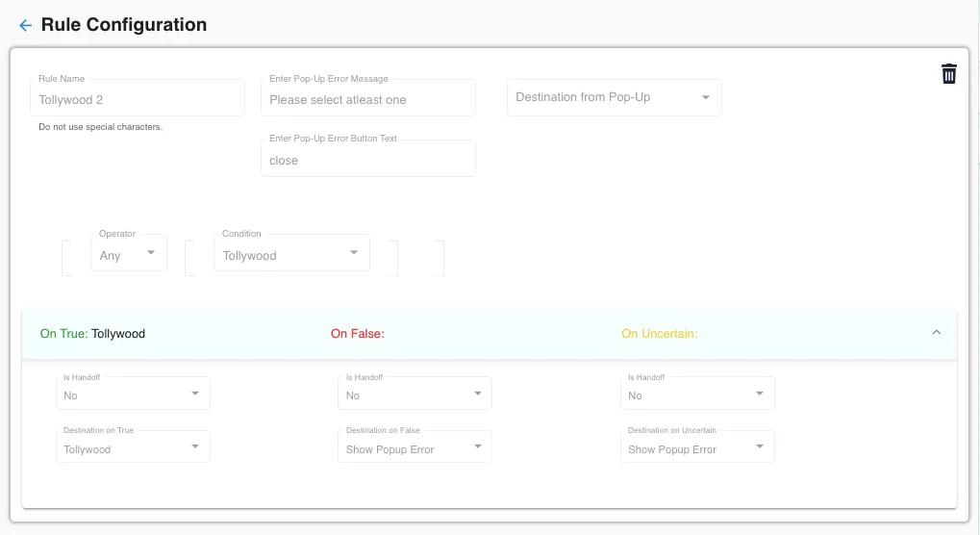Viewport: 980px width, 535px height.
Task: Collapse the On True/On False outcomes panel
Action: 937,333
